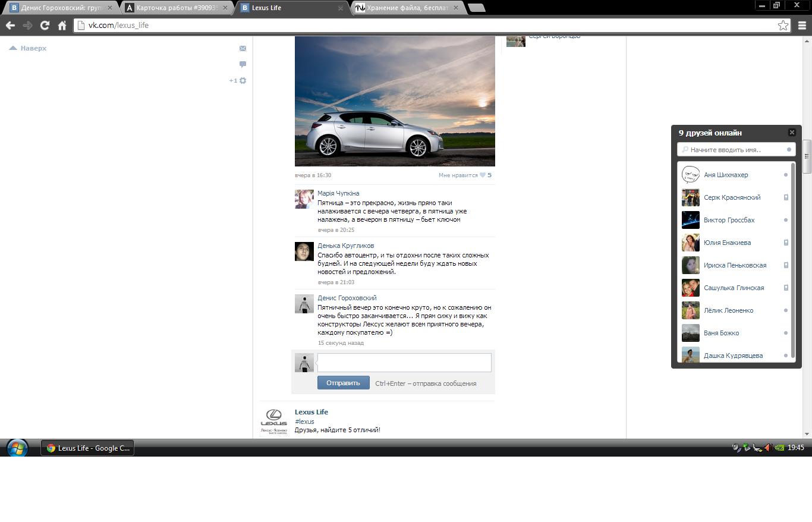812x522 pixels.
Task: Click Аня Шихмахер's avatar in friends list
Action: tap(691, 175)
